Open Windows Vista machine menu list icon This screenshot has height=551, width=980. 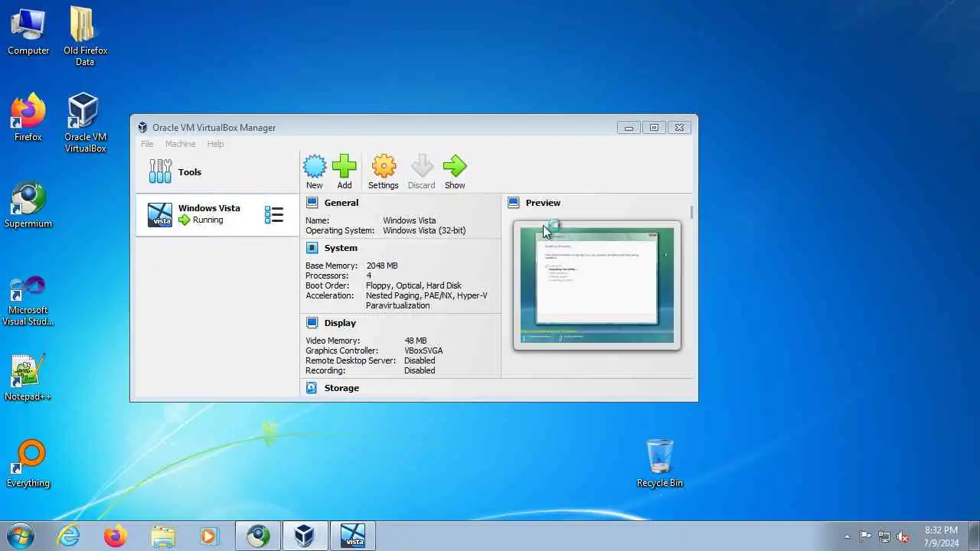tap(274, 215)
